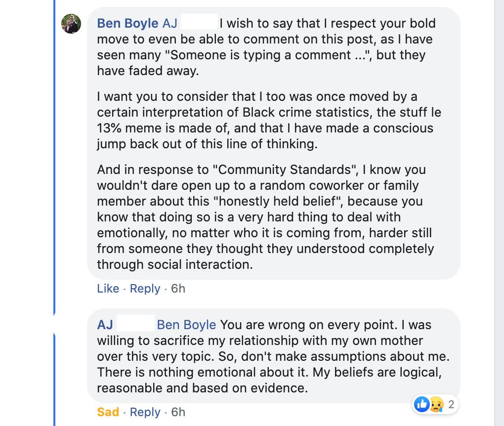Click the sad crying emoji reaction icon
Screen dimensions: 504x426
(435, 405)
